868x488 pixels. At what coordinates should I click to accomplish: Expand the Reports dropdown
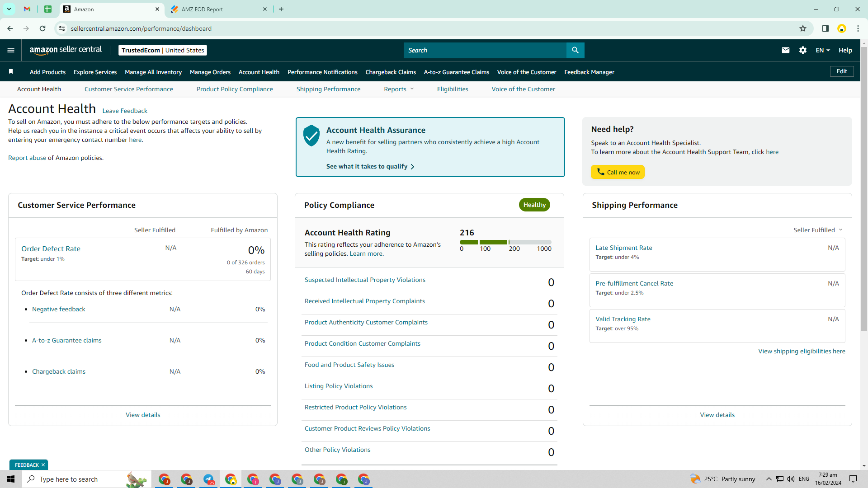(x=399, y=89)
